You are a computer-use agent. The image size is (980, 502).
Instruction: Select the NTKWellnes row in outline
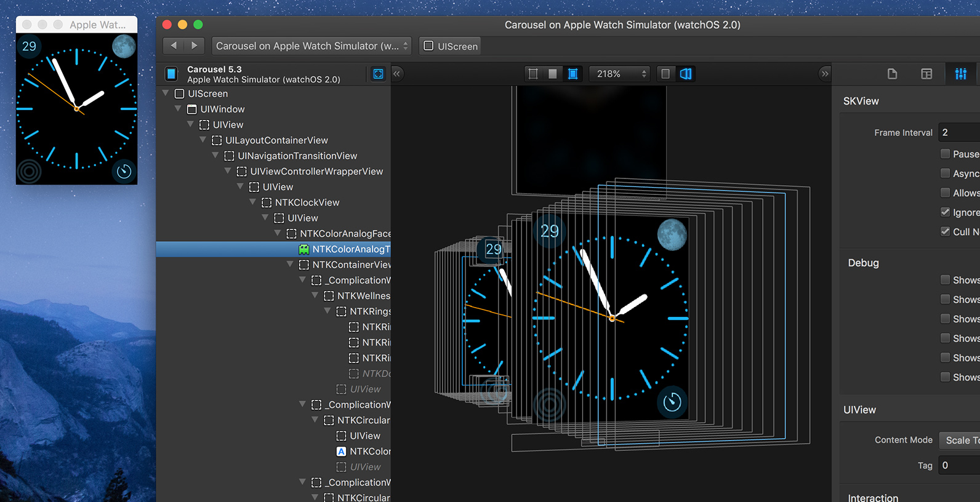[x=273, y=296]
